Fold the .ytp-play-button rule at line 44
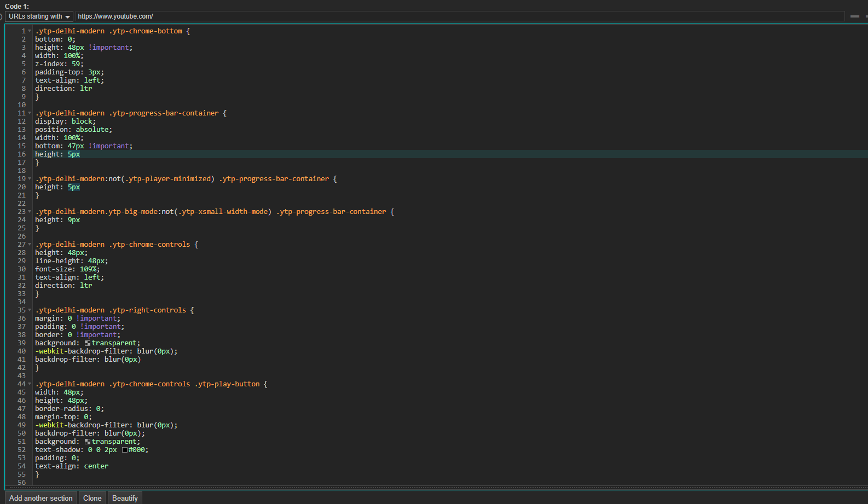Image resolution: width=868 pixels, height=504 pixels. pos(30,384)
